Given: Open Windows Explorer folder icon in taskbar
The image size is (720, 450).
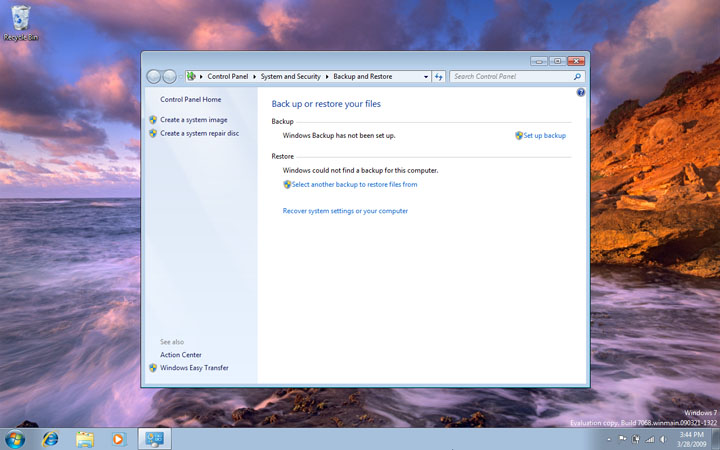Looking at the screenshot, I should [x=85, y=438].
